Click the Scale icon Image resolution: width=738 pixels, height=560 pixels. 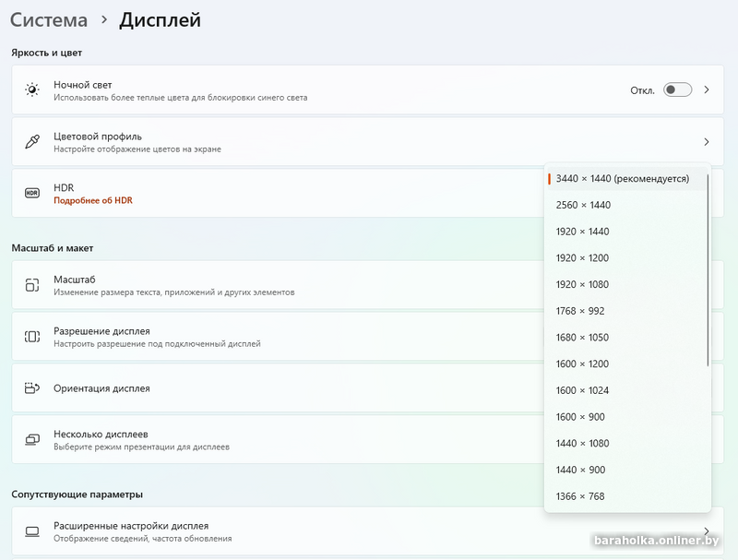(x=32, y=285)
